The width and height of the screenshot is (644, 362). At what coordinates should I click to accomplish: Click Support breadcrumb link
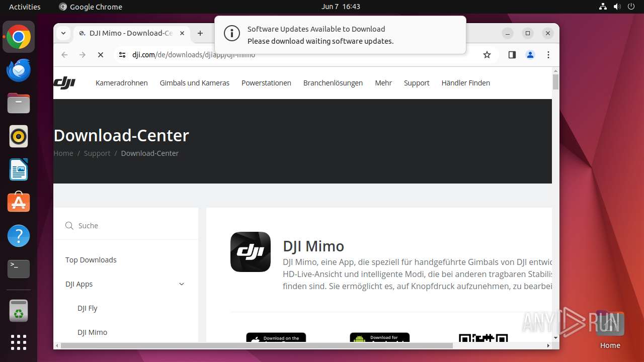(x=97, y=153)
